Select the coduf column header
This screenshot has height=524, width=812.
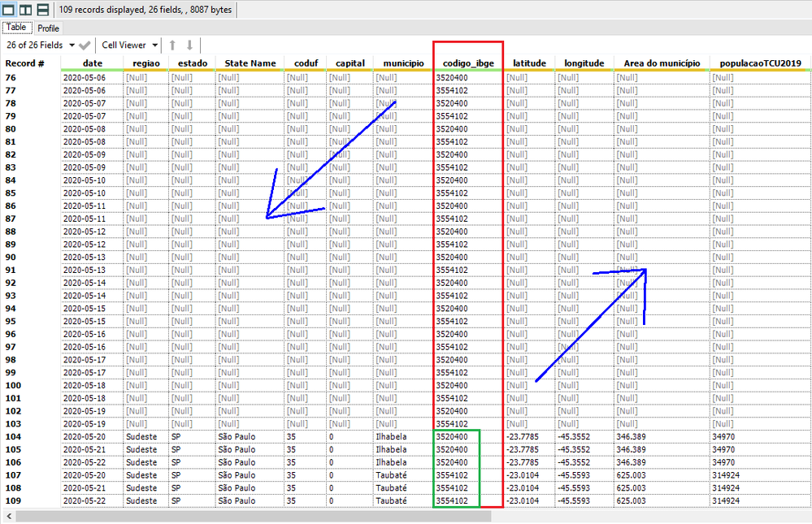click(x=306, y=63)
